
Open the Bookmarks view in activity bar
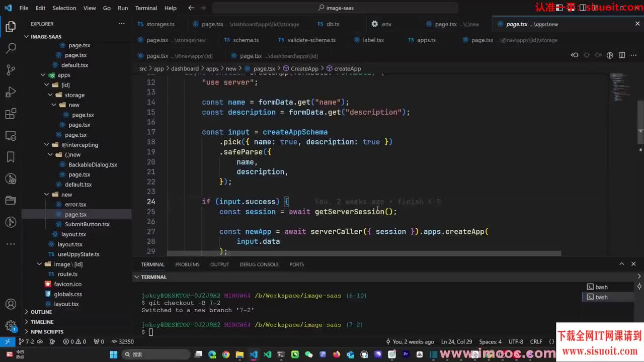tap(11, 157)
